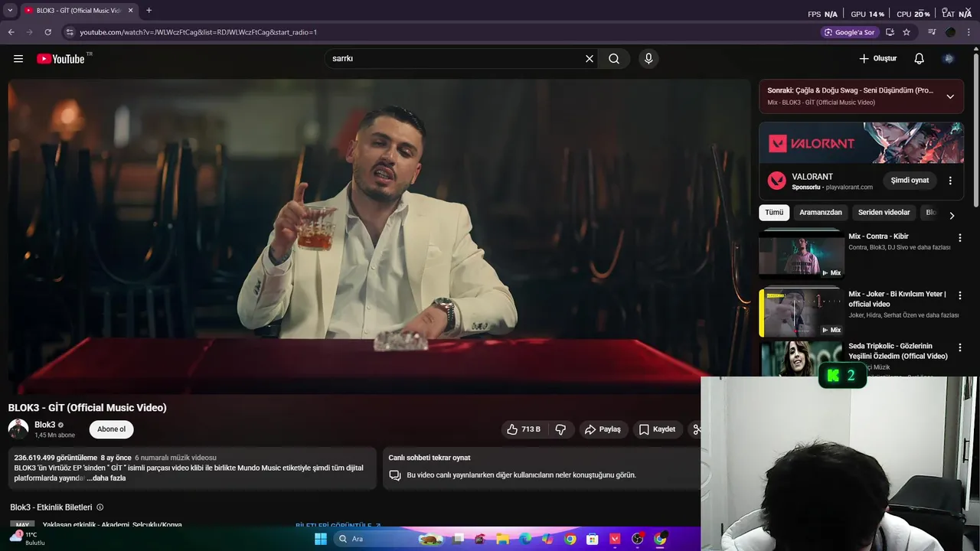Like the video with thumbs up
Viewport: 980px width, 551px height.
pyautogui.click(x=524, y=429)
